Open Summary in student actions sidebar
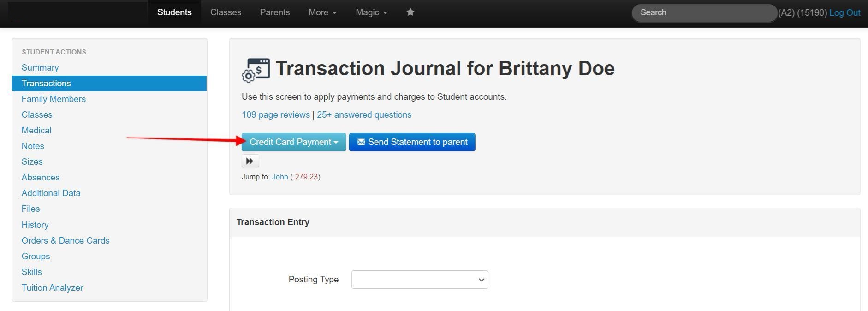 click(40, 68)
